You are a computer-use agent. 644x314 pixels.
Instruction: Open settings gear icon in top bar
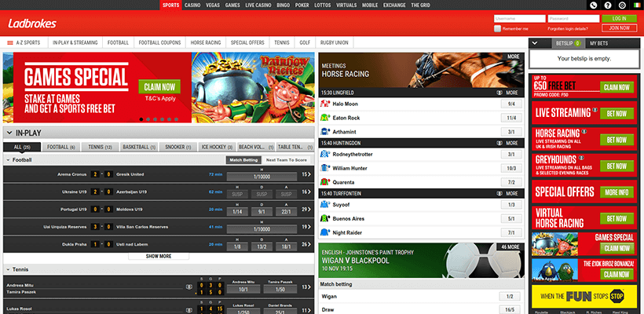tap(621, 5)
